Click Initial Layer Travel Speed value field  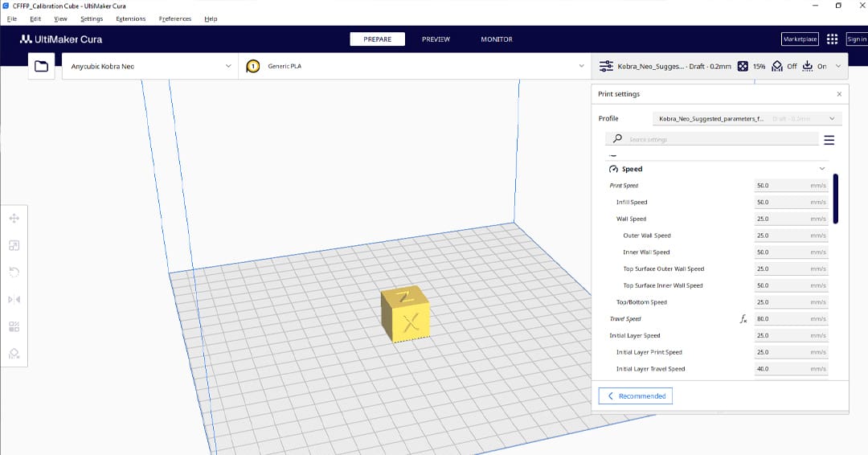(791, 369)
